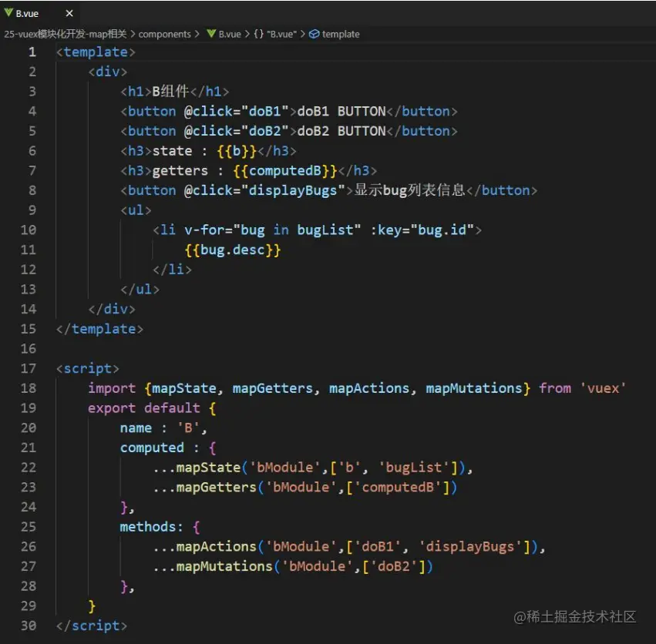Click mapState in the import statement
This screenshot has height=644, width=656.
pos(184,388)
